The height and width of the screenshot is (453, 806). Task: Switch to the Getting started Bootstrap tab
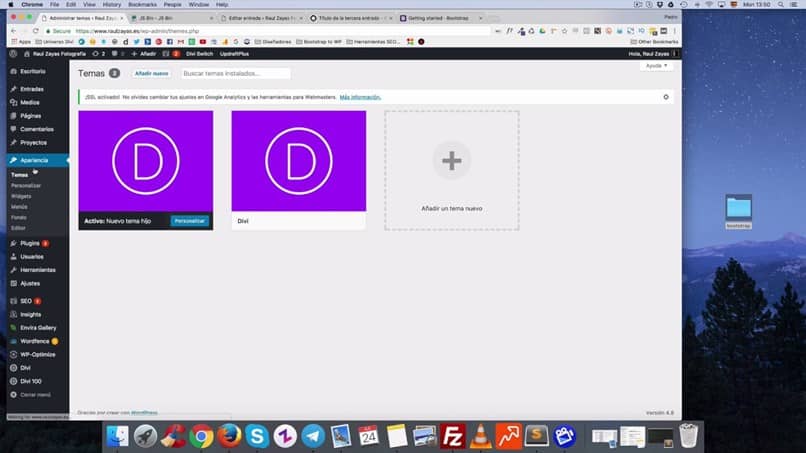(x=441, y=18)
